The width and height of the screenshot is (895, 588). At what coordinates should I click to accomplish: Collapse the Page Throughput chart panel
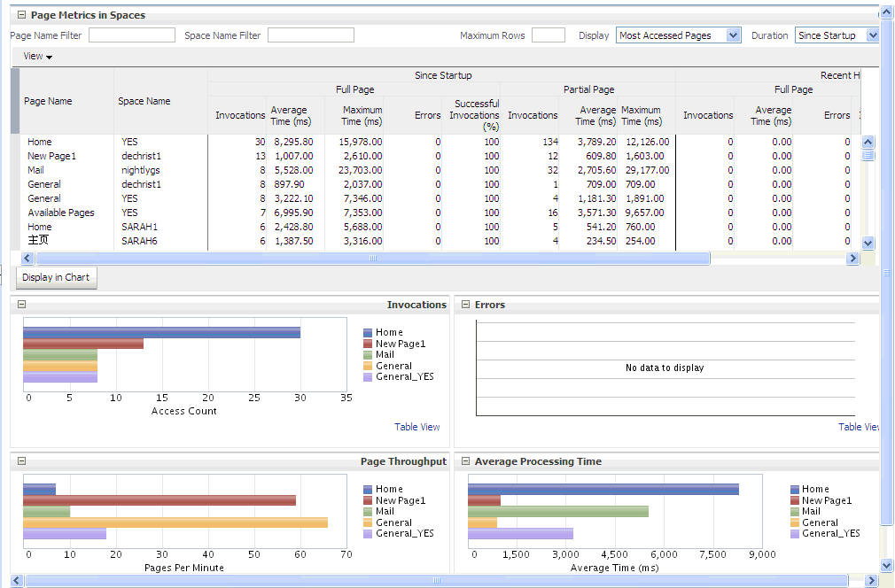pyautogui.click(x=21, y=460)
